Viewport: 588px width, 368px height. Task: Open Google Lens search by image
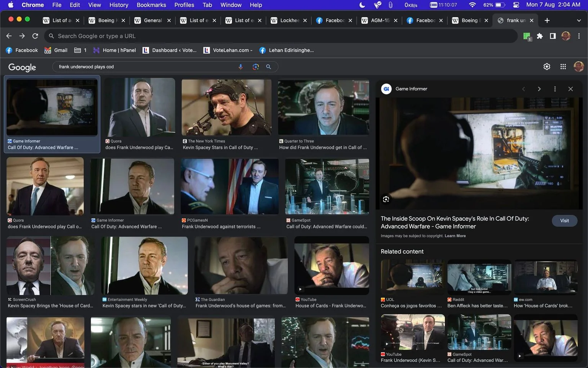coord(256,67)
